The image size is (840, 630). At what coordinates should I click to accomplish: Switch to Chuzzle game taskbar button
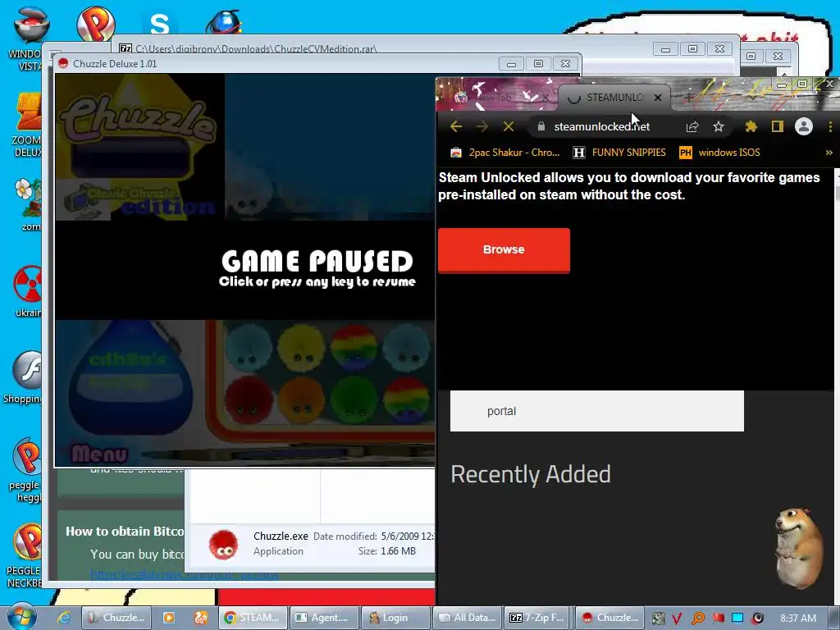pyautogui.click(x=609, y=618)
